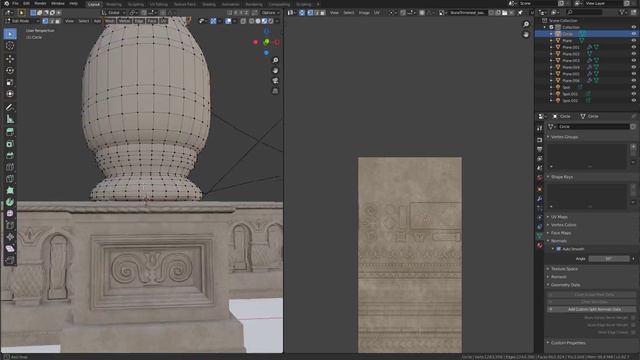
Task: Hide the Spot light in outliner
Action: point(634,87)
